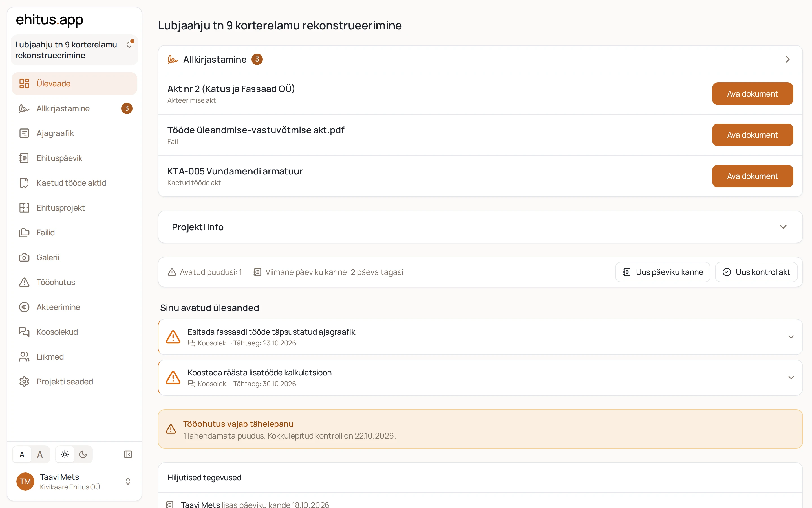Screen dimensions: 812x508
Task: Click the Galerii camera icon
Action: (x=24, y=257)
